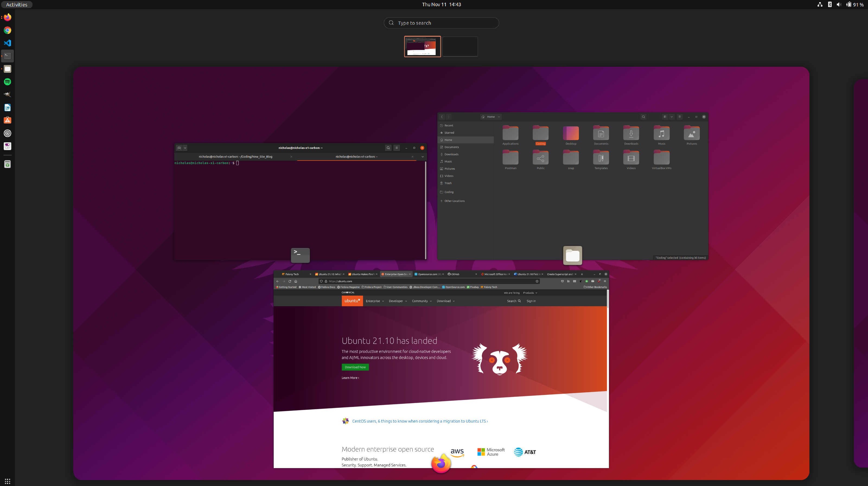
Task: Click the We are hiring link
Action: pos(512,293)
